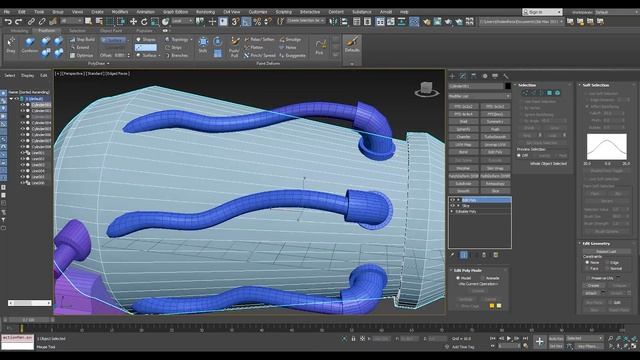640x360 pixels.
Task: Open the Modifier List dropdown
Action: point(480,96)
